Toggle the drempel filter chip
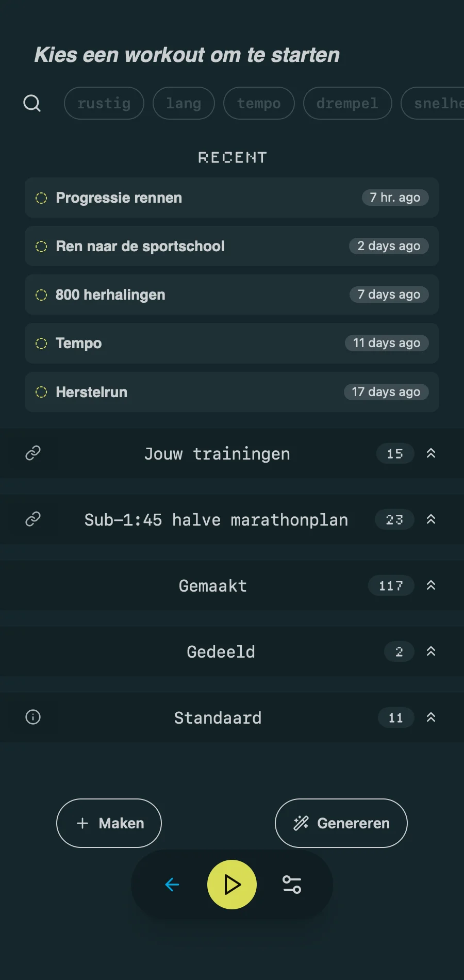This screenshot has height=980, width=464. click(347, 103)
